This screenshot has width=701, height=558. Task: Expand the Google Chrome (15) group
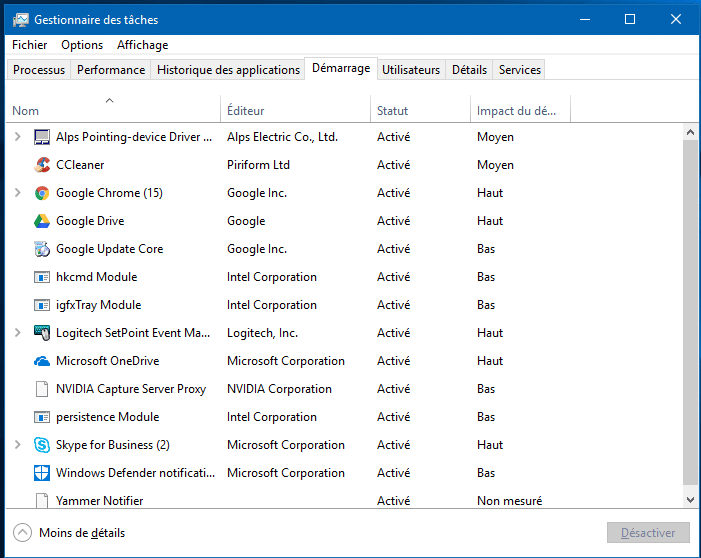tap(18, 193)
